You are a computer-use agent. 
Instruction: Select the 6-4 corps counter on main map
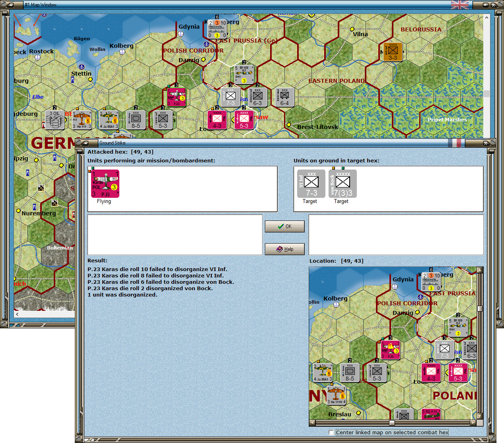tap(284, 97)
